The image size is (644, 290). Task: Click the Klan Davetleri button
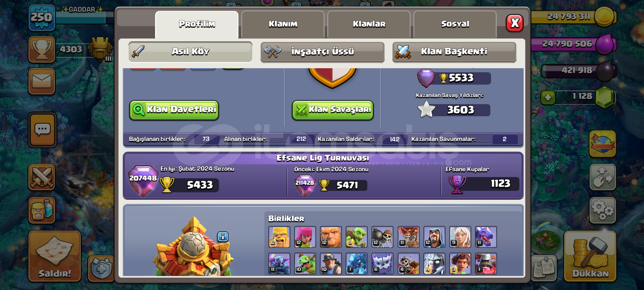coord(174,110)
